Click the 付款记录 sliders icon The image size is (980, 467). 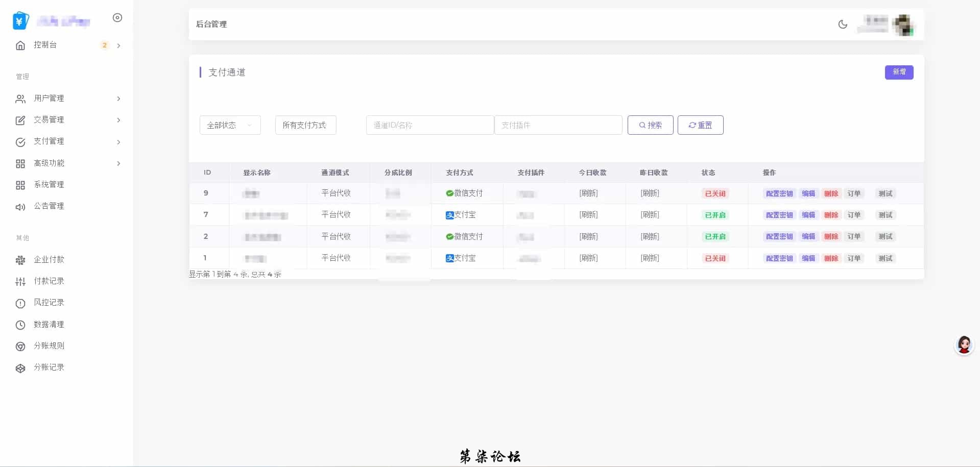[20, 282]
